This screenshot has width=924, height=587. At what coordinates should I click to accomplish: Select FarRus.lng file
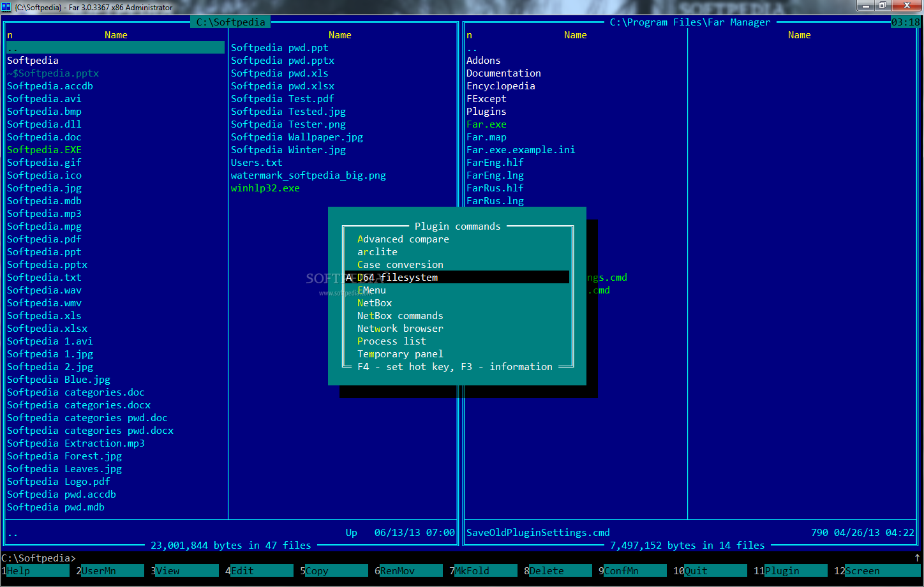point(495,201)
